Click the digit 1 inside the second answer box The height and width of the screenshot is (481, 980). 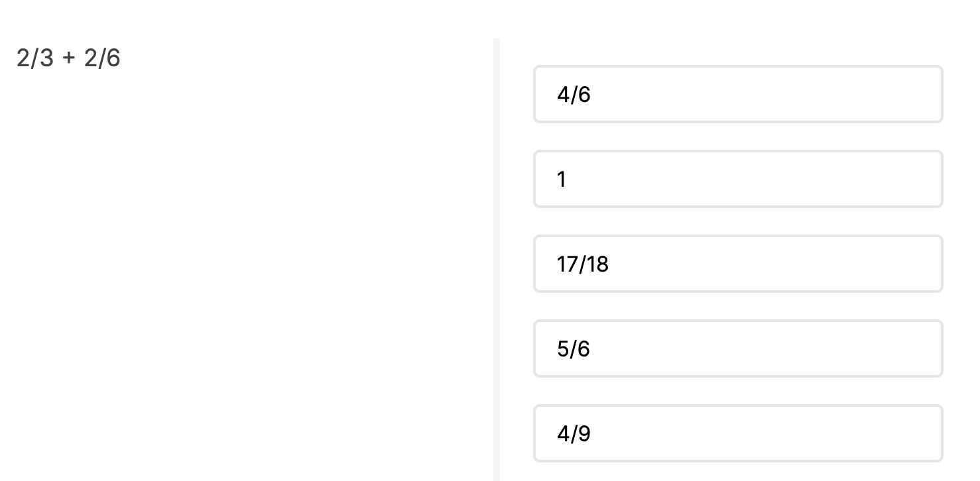(562, 180)
